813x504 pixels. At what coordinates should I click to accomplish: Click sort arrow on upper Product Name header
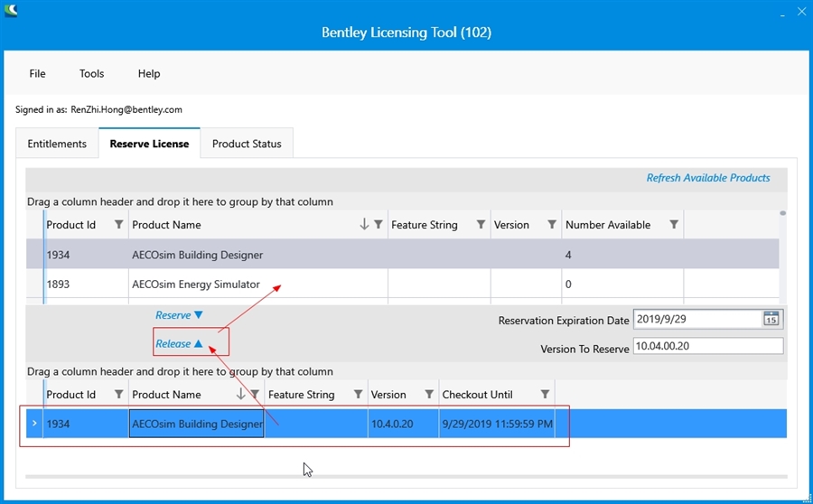(364, 225)
